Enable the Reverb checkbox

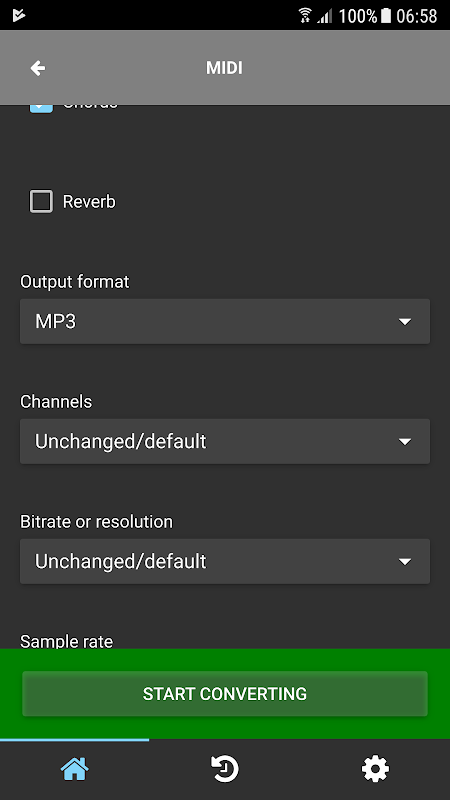[41, 202]
